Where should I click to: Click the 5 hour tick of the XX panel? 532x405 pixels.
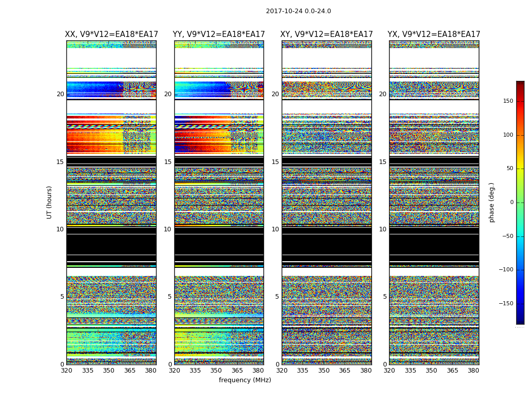pos(62,297)
